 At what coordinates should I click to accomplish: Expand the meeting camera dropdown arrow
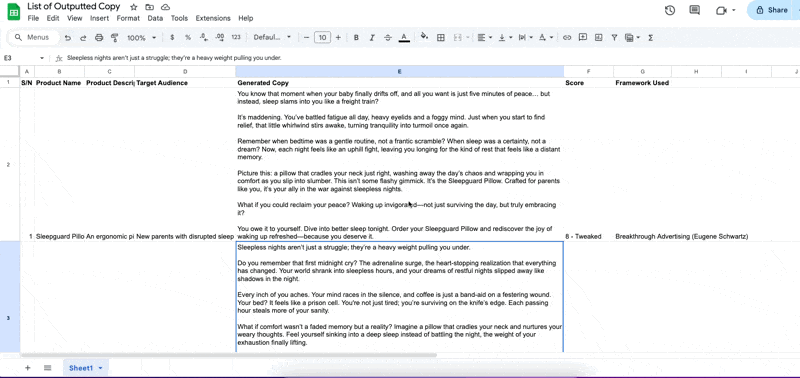coord(734,10)
